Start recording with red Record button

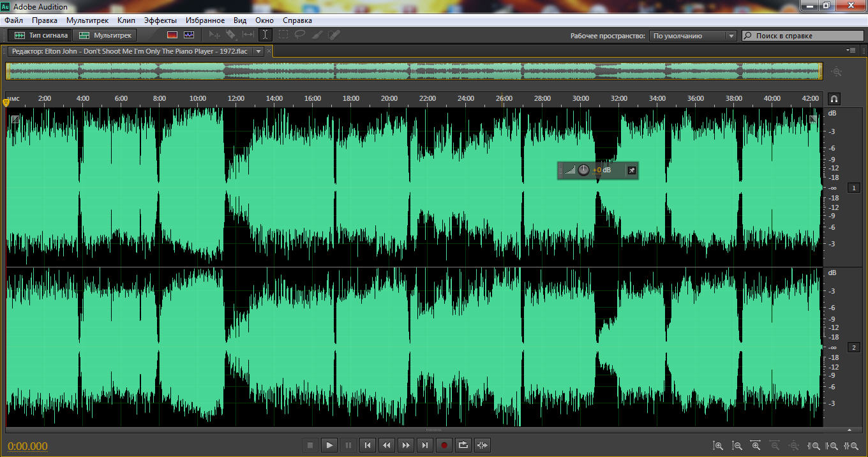tap(444, 445)
